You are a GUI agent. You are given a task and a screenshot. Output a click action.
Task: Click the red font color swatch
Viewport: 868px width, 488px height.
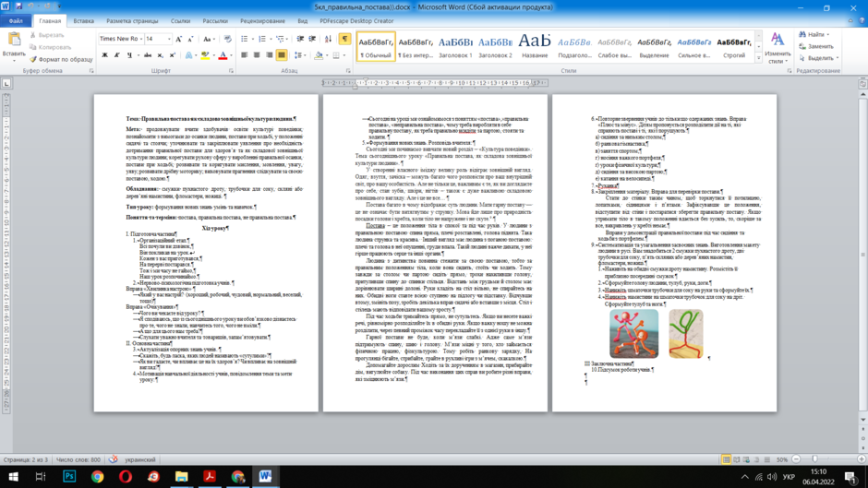point(223,55)
